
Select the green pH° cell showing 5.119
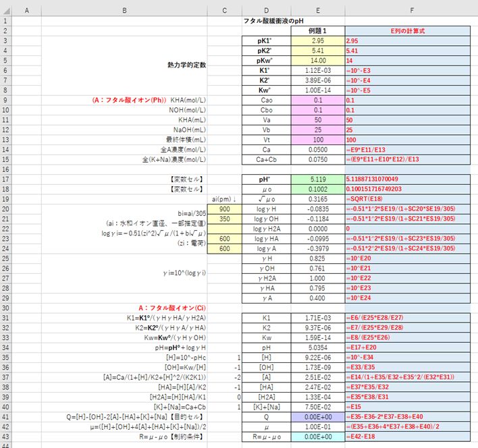(318, 179)
